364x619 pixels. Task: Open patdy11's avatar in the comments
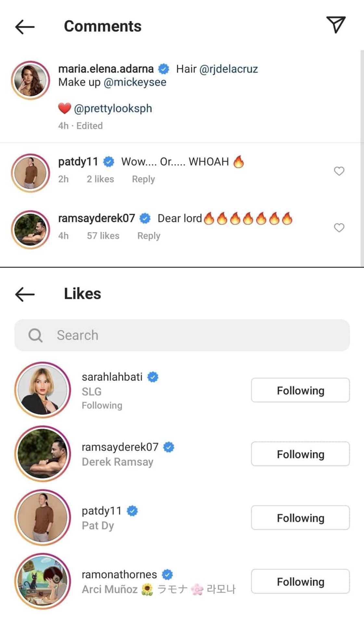tap(31, 173)
